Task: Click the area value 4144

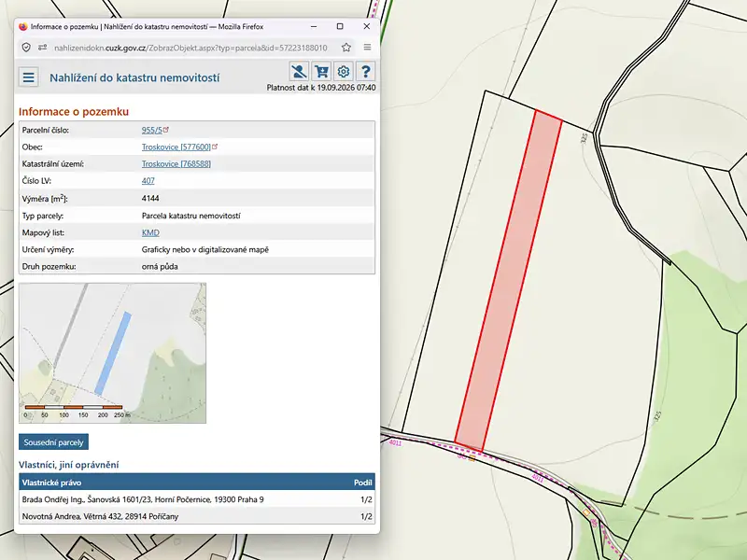Action: (x=150, y=198)
